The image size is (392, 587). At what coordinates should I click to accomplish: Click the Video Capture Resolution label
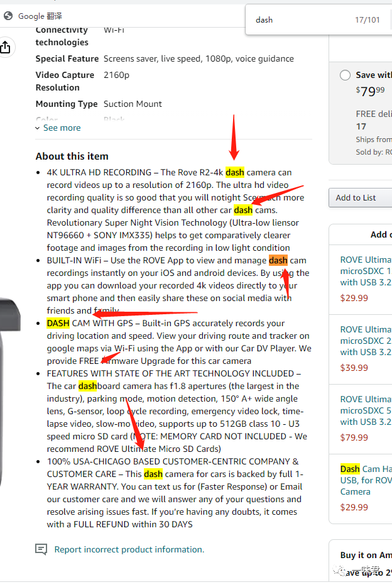pos(65,81)
